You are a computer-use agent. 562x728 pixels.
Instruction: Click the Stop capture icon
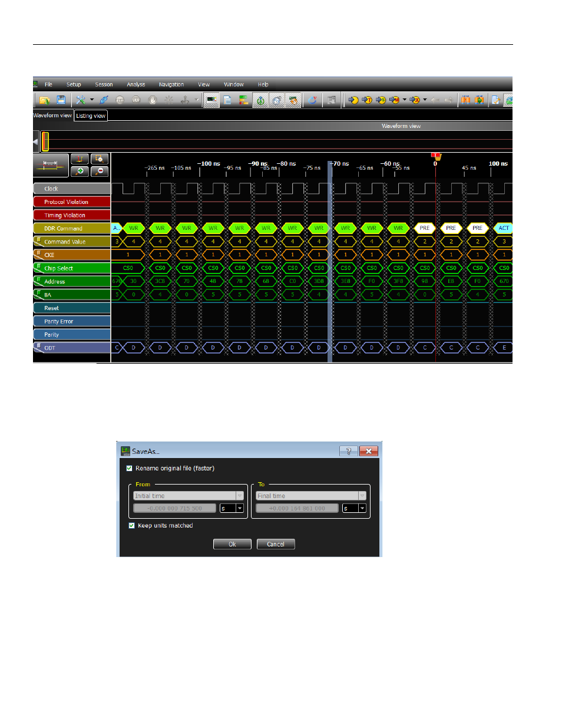point(136,100)
